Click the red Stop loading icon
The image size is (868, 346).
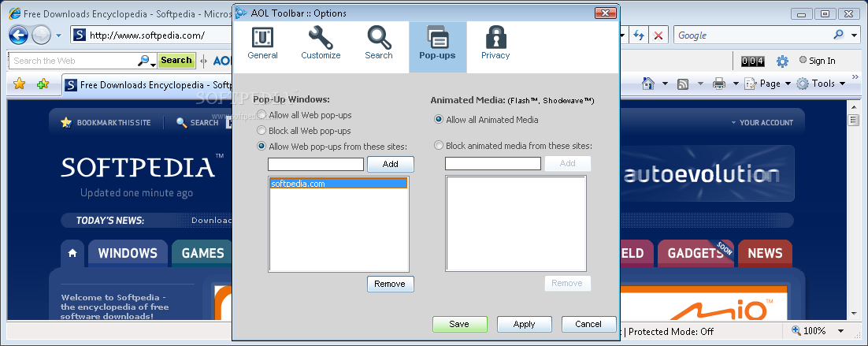click(658, 35)
